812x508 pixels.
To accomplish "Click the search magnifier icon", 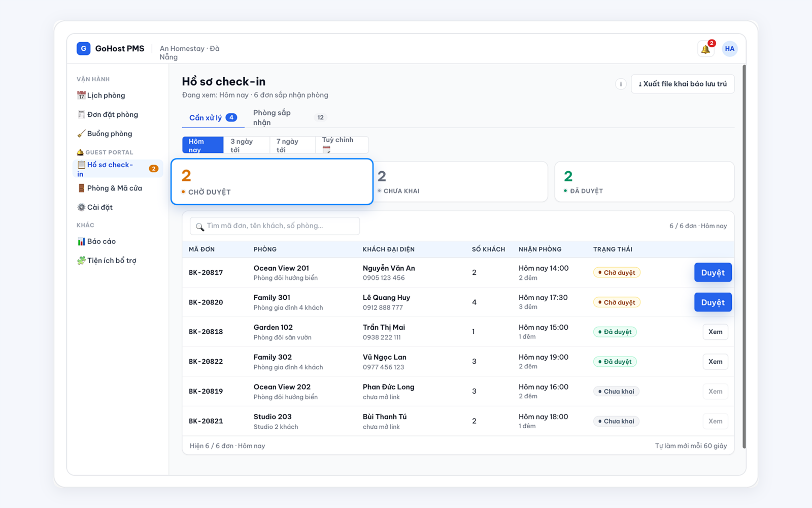I will click(x=200, y=227).
